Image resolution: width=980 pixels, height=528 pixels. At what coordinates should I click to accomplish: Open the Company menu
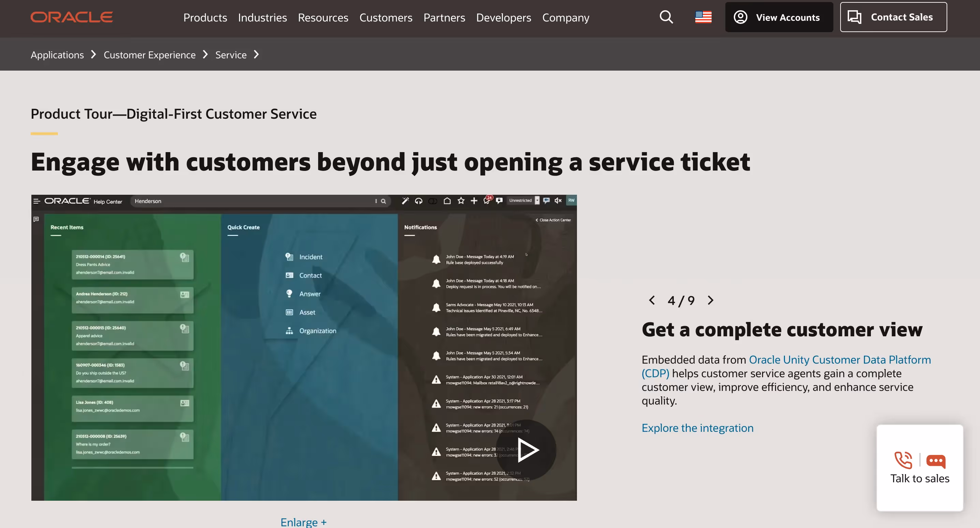[565, 17]
